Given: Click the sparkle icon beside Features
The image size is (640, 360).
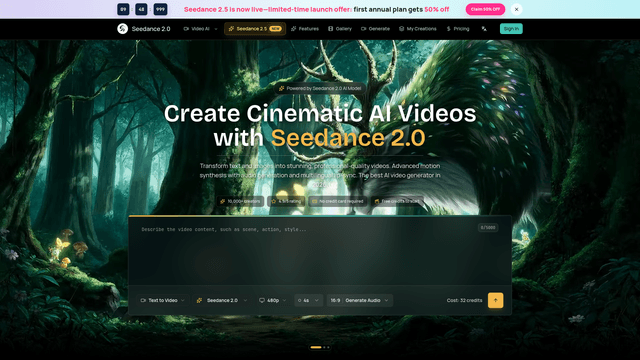Looking at the screenshot, I should click(293, 29).
